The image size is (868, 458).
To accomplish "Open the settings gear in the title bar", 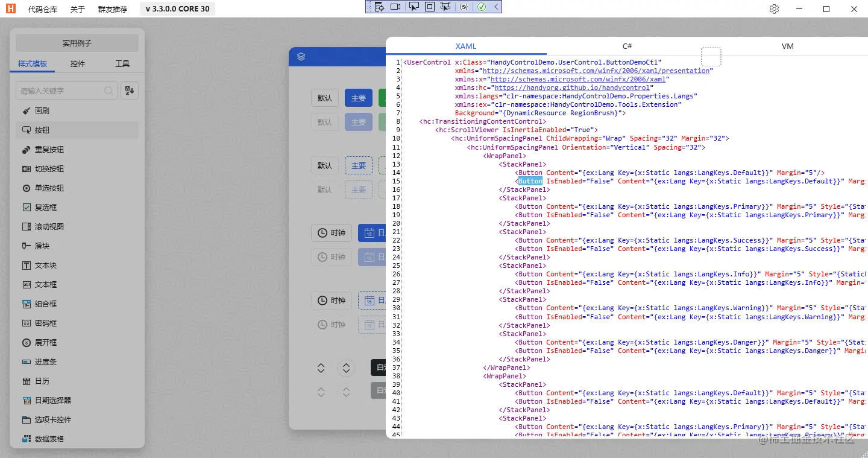I will point(775,9).
